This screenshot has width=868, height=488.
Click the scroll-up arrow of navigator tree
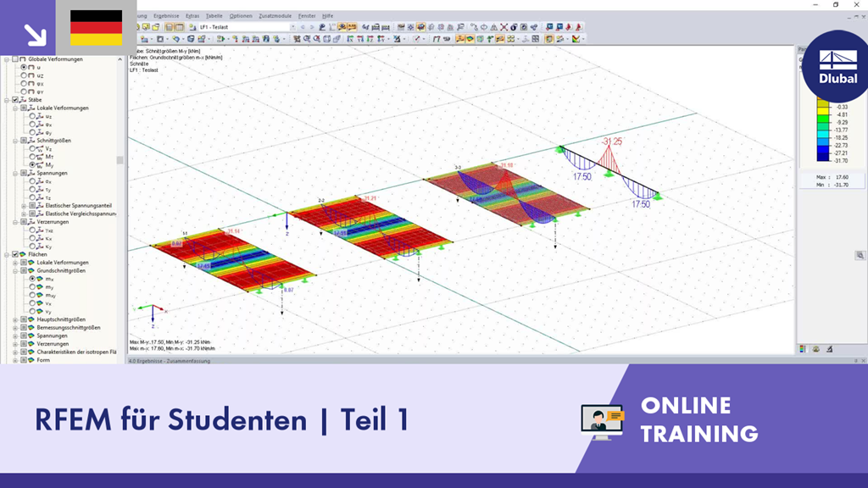(120, 59)
